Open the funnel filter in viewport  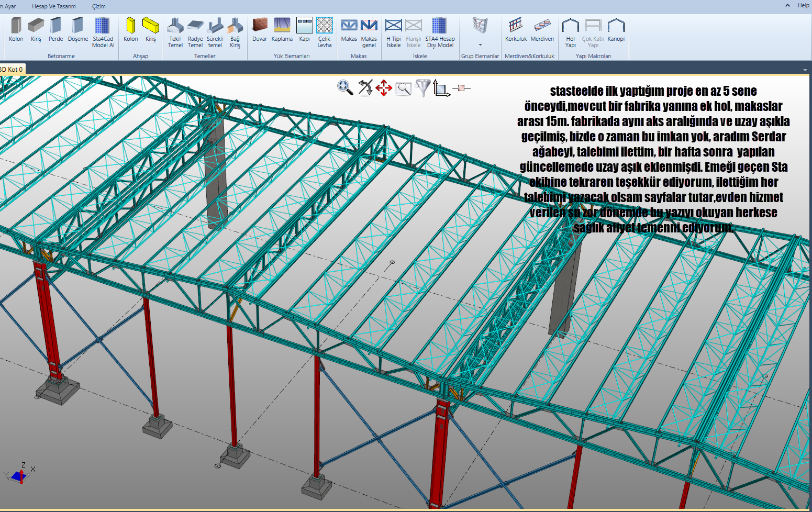(422, 87)
